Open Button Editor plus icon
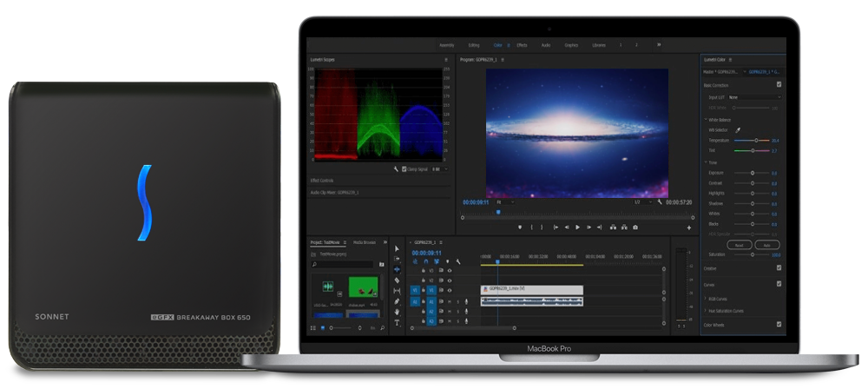 tap(689, 227)
